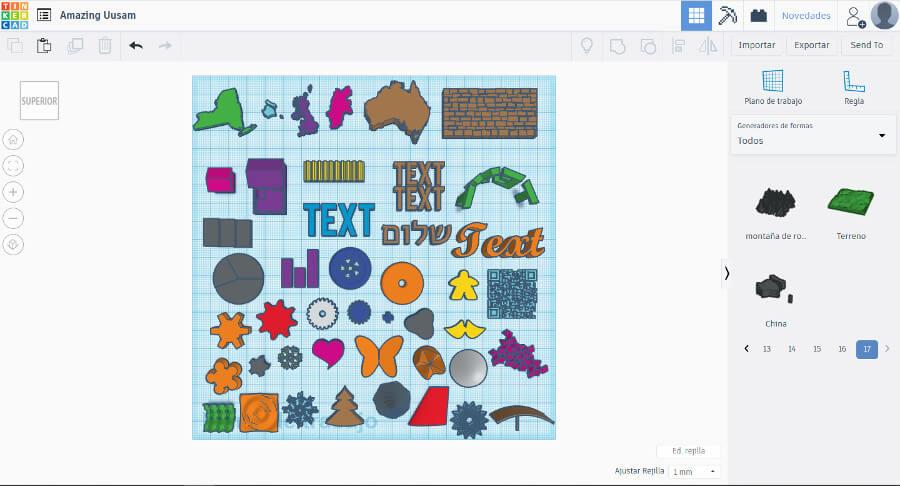900x486 pixels.
Task: Select the Regla ruler tool
Action: (x=853, y=87)
